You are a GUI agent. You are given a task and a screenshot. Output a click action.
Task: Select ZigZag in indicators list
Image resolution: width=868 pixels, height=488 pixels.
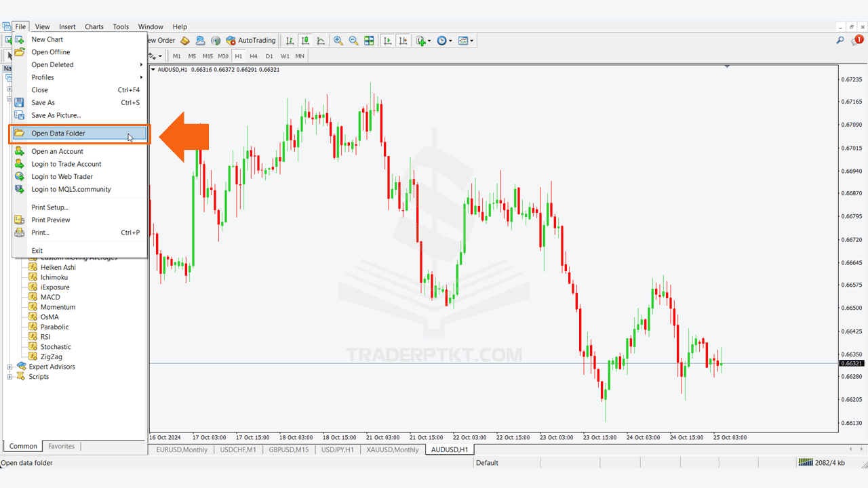click(x=52, y=357)
